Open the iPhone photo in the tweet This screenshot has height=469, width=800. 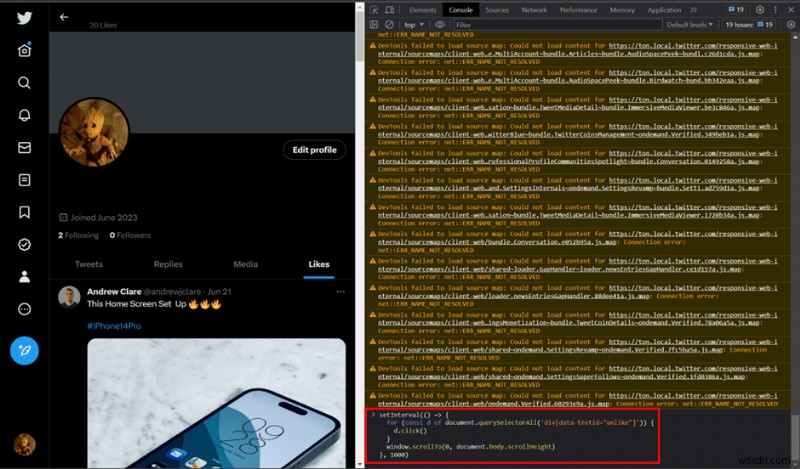[x=216, y=403]
